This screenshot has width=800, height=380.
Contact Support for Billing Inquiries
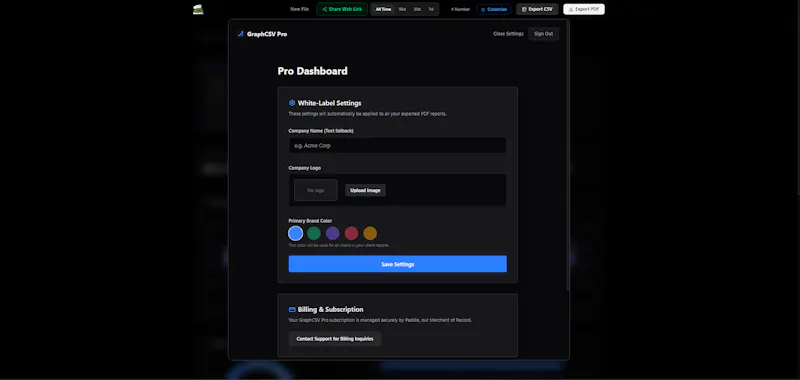(335, 339)
